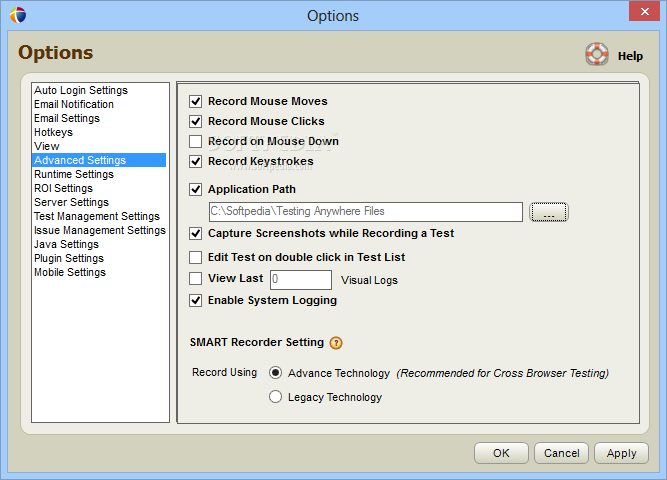Viewport: 667px width, 480px height.
Task: Enable Edit Test on double click
Action: [x=196, y=257]
